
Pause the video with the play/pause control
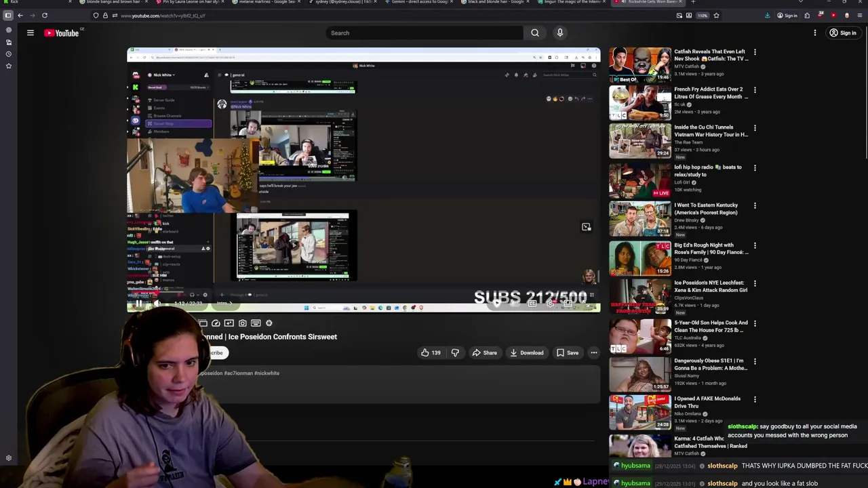click(x=138, y=304)
